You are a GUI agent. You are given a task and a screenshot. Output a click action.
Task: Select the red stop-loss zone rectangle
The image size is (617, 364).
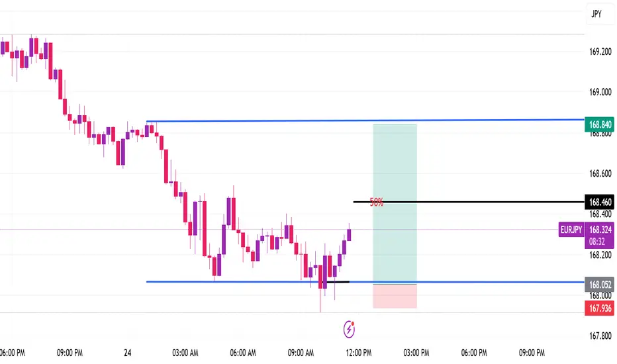pos(395,296)
